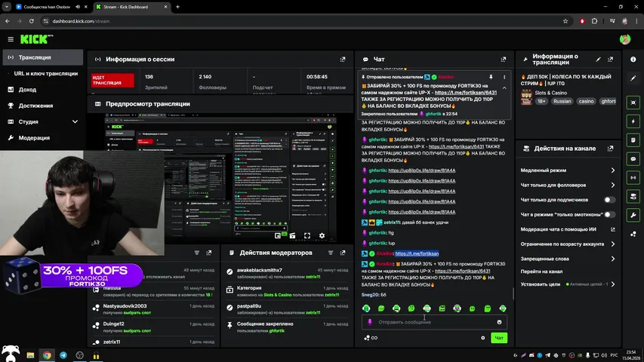Pop out the Информация о сессии panel

point(343,60)
